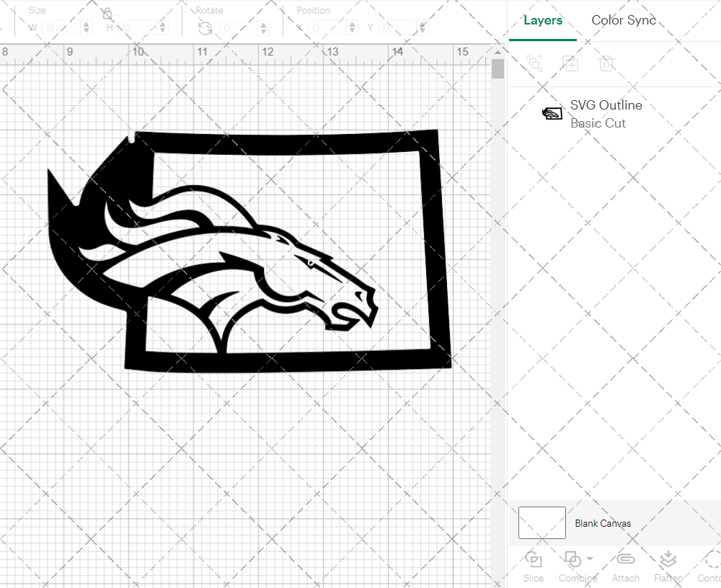Image resolution: width=721 pixels, height=588 pixels.
Task: Open the Combine dropdown arrow
Action: tap(590, 558)
